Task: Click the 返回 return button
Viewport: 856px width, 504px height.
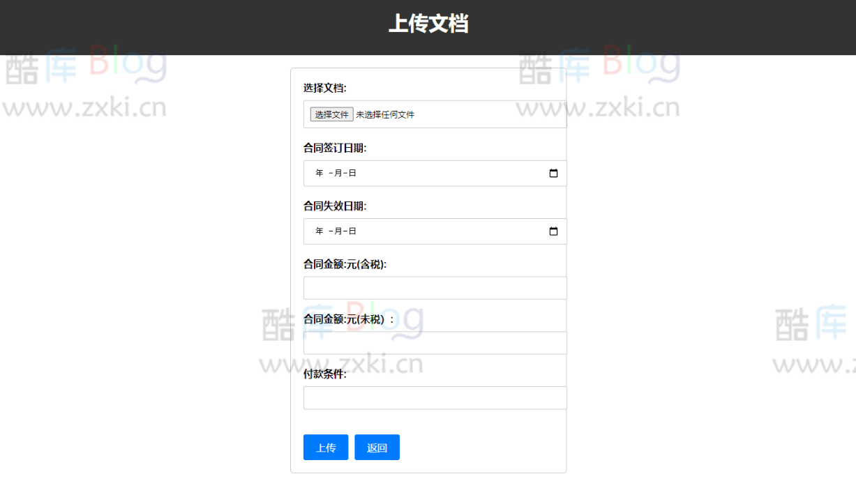Action: pyautogui.click(x=377, y=447)
